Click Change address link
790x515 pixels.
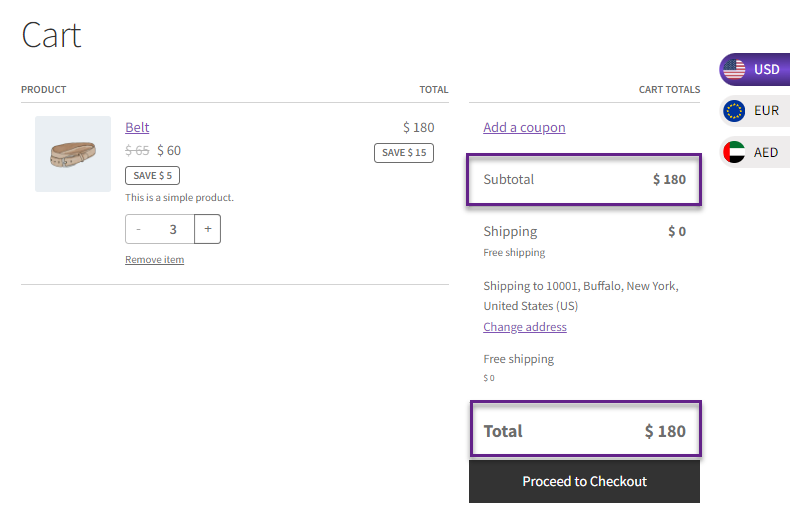(x=525, y=327)
